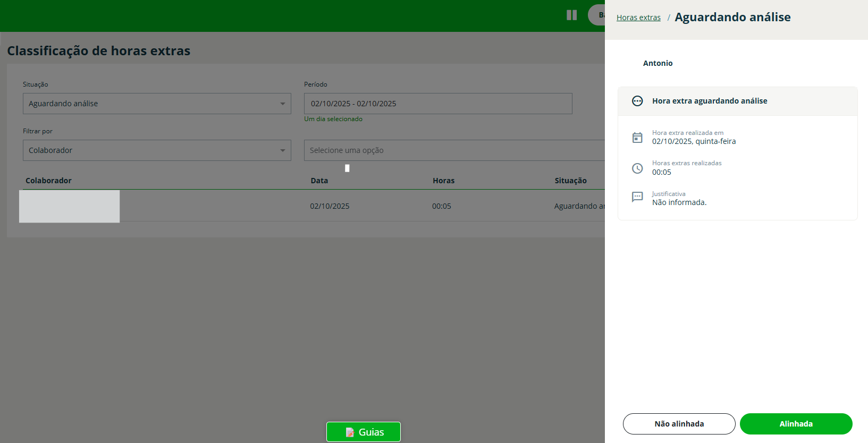Approve with the green 'Alinhada' button
Viewport: 868px width, 443px height.
coord(796,424)
